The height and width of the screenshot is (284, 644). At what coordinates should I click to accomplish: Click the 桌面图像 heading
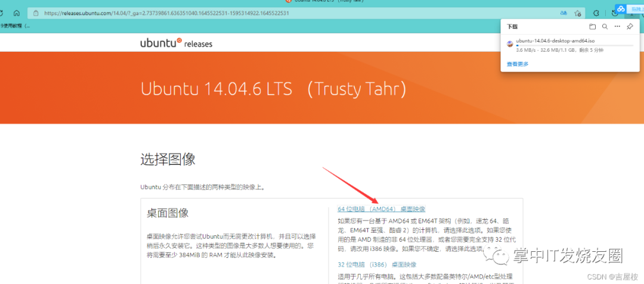click(167, 213)
